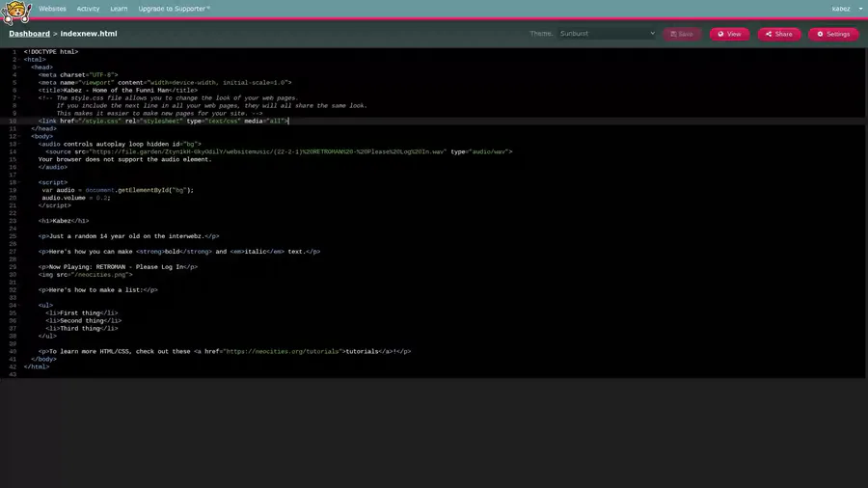Click 'Just a random 14 year old' line
This screenshot has height=488, width=868.
click(x=128, y=237)
